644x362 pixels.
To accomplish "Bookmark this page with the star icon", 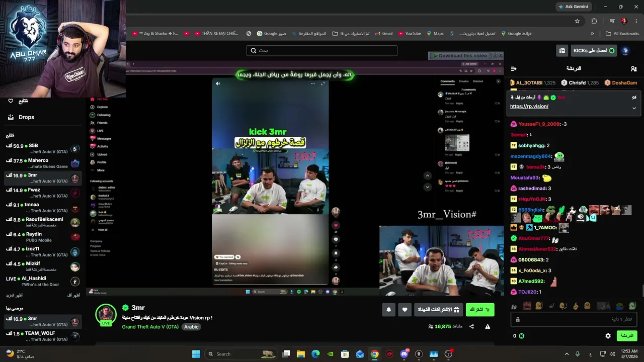I will tap(577, 21).
